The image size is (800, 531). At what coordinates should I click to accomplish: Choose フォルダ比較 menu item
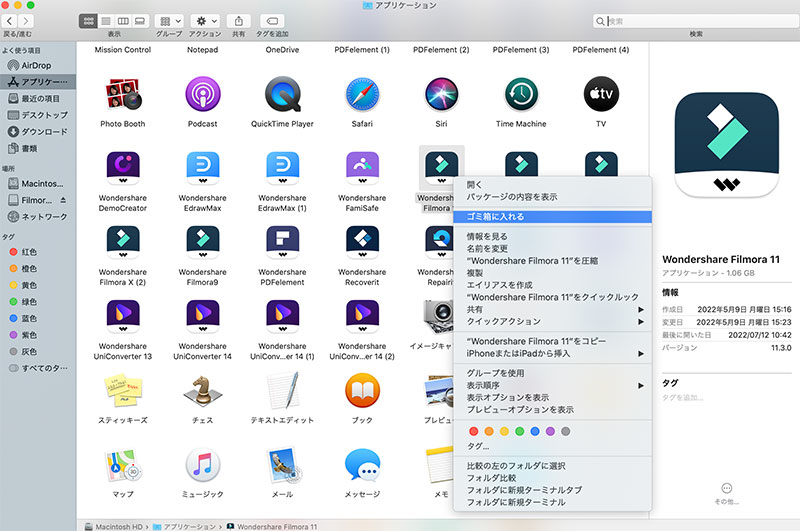(552, 478)
